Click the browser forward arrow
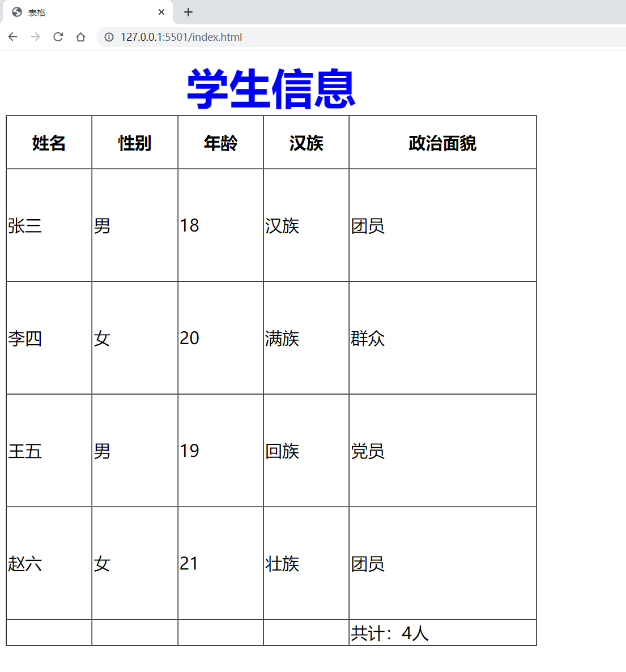The image size is (626, 672). coord(35,37)
